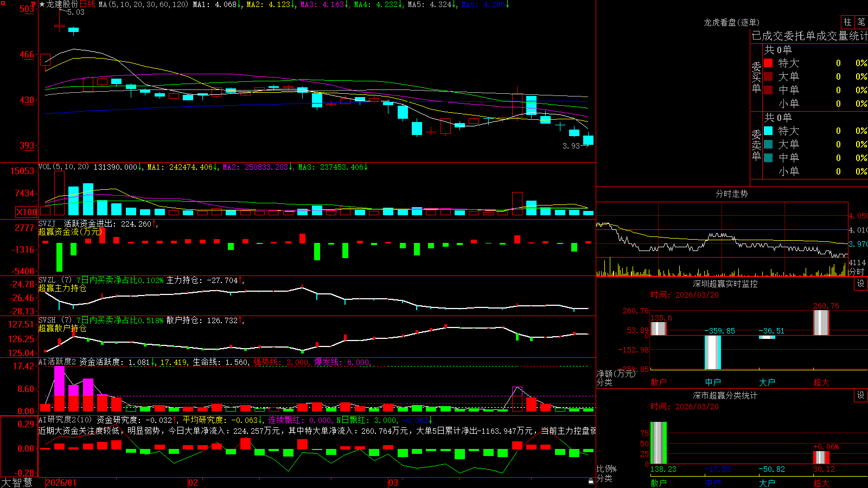Click the 委买单 vertical label

pos(756,77)
